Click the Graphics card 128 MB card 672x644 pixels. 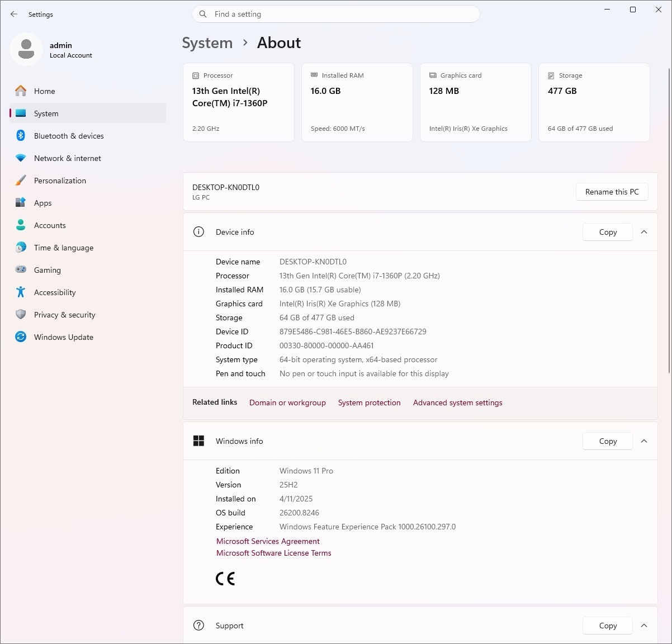[475, 102]
